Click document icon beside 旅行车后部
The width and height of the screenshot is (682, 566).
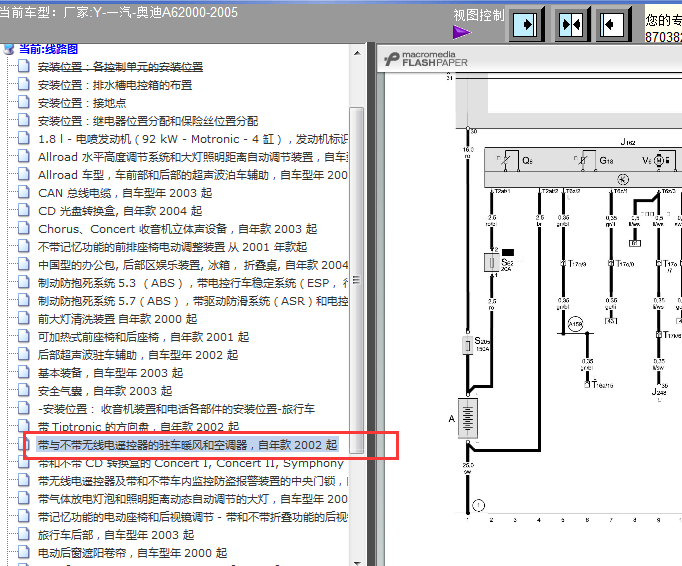tap(24, 535)
